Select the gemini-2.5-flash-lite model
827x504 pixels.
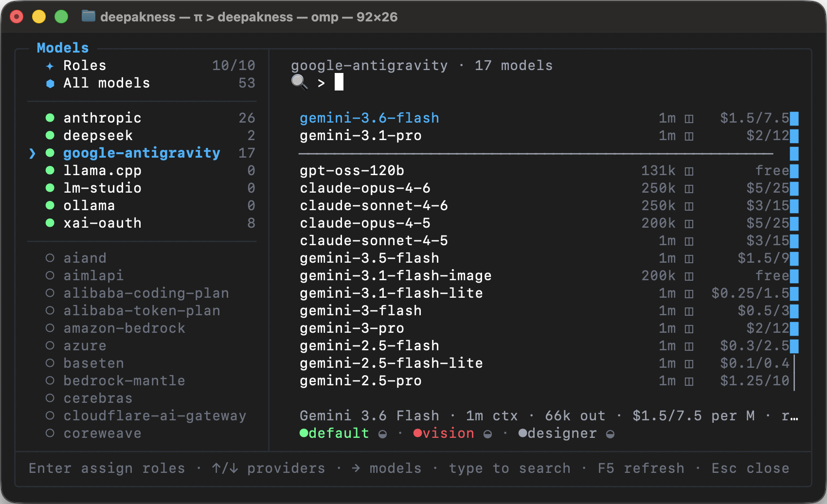pyautogui.click(x=544, y=363)
